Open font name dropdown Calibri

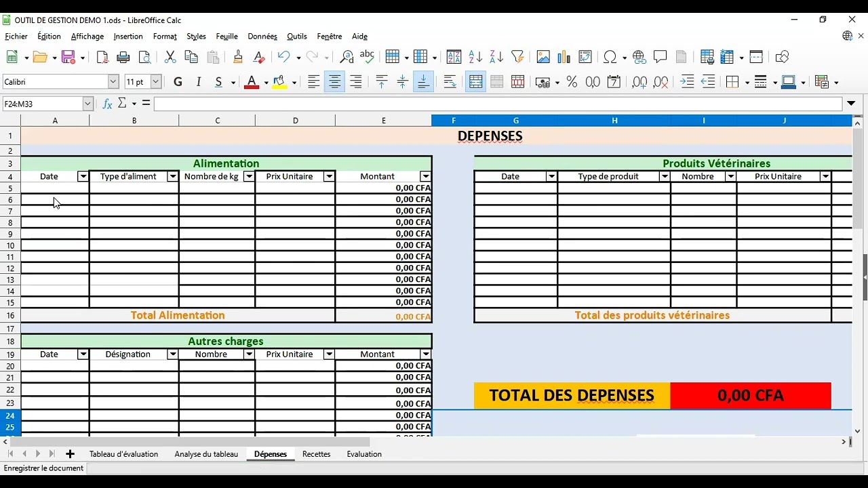pyautogui.click(x=113, y=82)
